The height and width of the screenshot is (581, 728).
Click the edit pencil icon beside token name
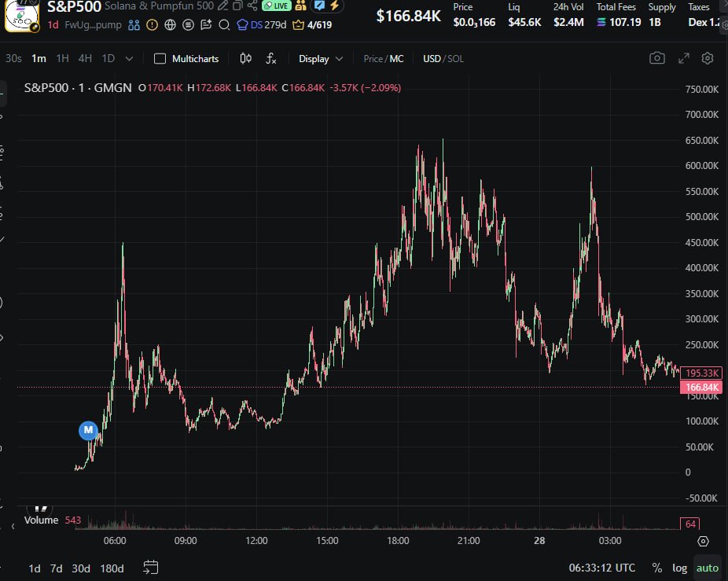(x=223, y=6)
